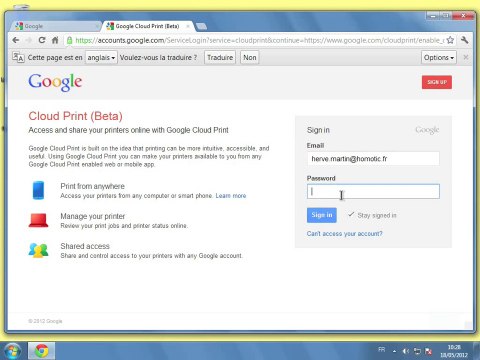480x360 pixels.
Task: Click the blue phone Print from anywhere icon
Action: (x=38, y=190)
